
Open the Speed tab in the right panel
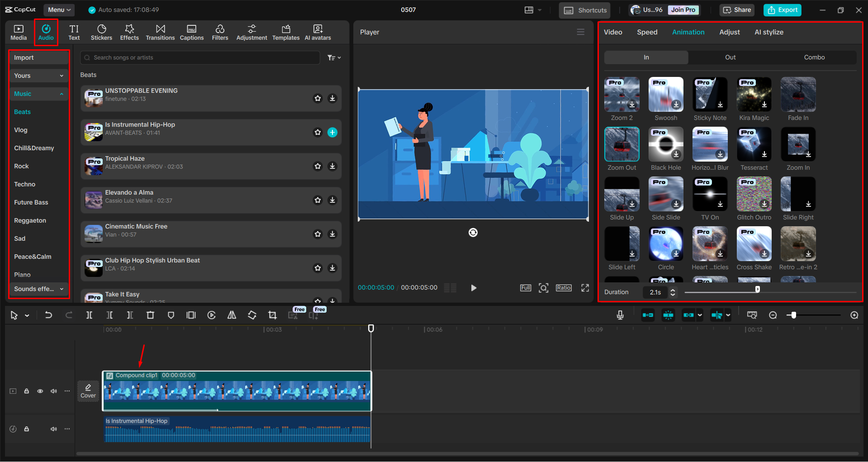(x=647, y=32)
